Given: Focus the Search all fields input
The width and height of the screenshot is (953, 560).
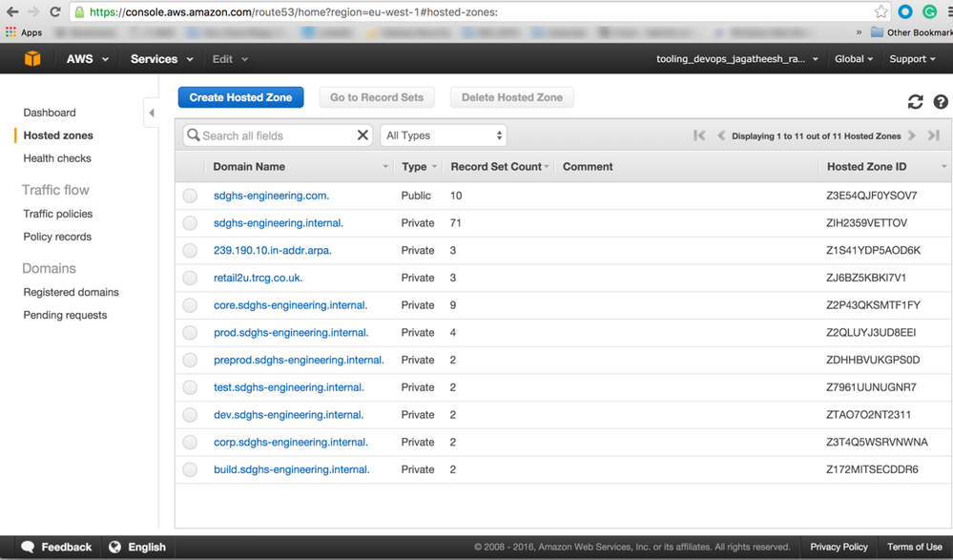Looking at the screenshot, I should 275,135.
